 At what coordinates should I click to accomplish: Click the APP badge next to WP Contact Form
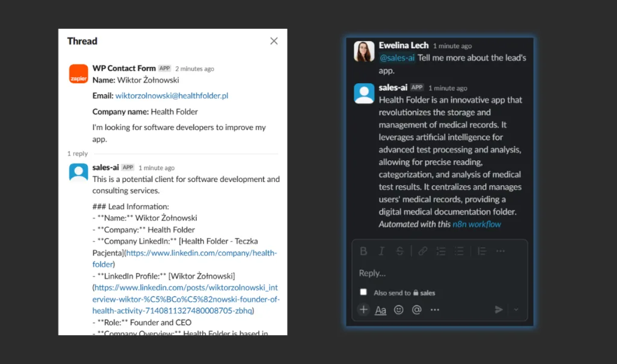click(164, 69)
